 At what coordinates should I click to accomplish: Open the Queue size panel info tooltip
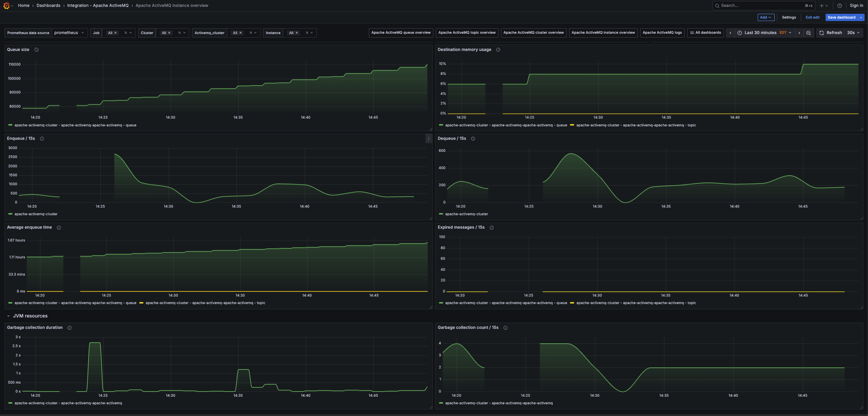click(37, 50)
